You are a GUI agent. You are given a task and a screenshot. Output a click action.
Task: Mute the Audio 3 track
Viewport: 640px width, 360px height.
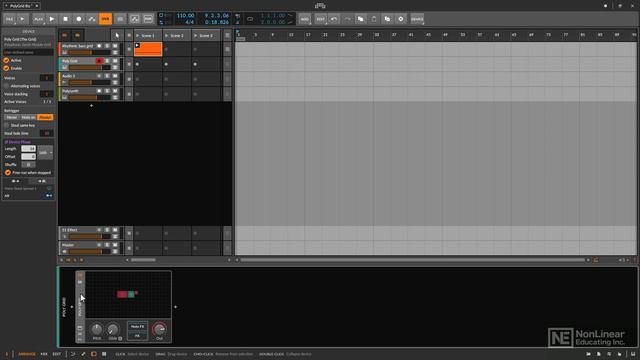click(x=115, y=76)
